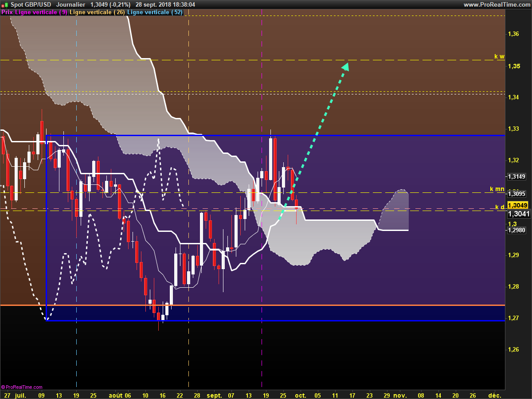Click the 'août 06' date on the time axis
This screenshot has height=399, width=532.
point(120,395)
